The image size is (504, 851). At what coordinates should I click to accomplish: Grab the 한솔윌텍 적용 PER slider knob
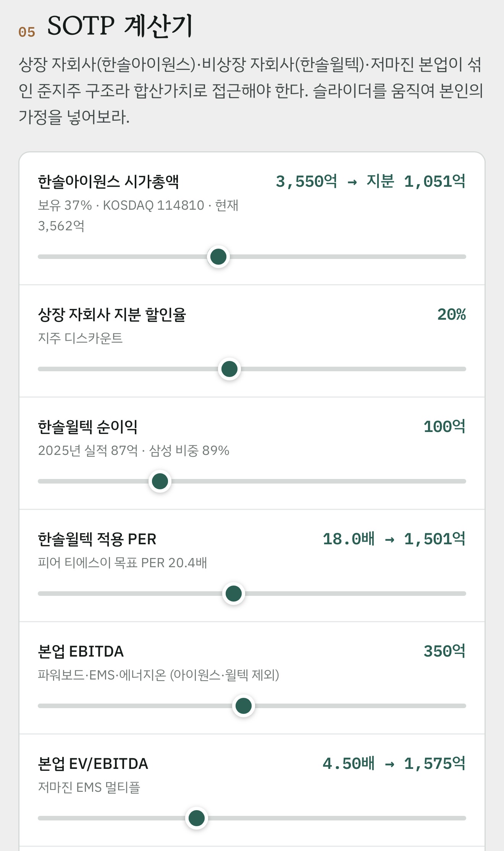234,594
